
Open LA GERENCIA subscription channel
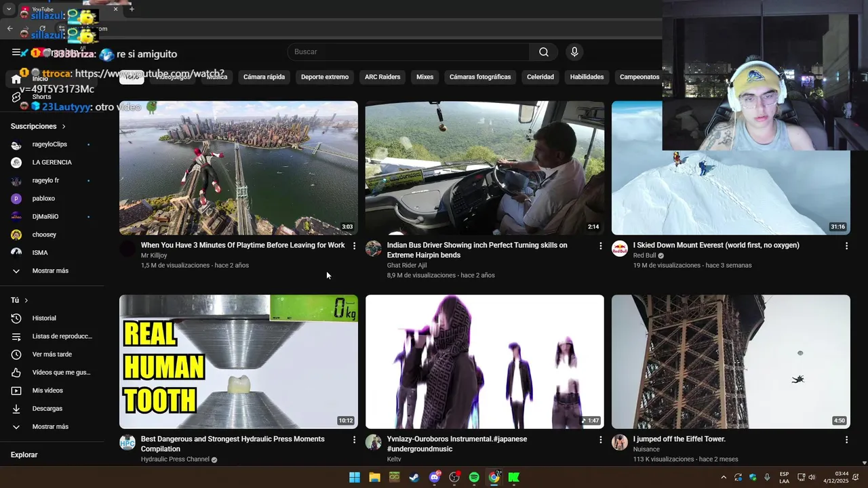point(52,163)
